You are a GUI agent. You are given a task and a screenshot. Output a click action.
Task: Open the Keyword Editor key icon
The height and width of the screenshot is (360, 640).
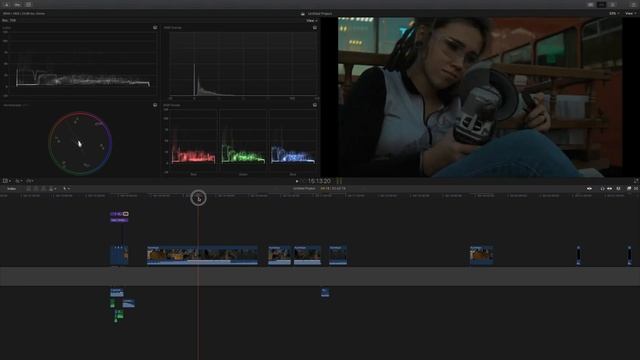[x=18, y=4]
